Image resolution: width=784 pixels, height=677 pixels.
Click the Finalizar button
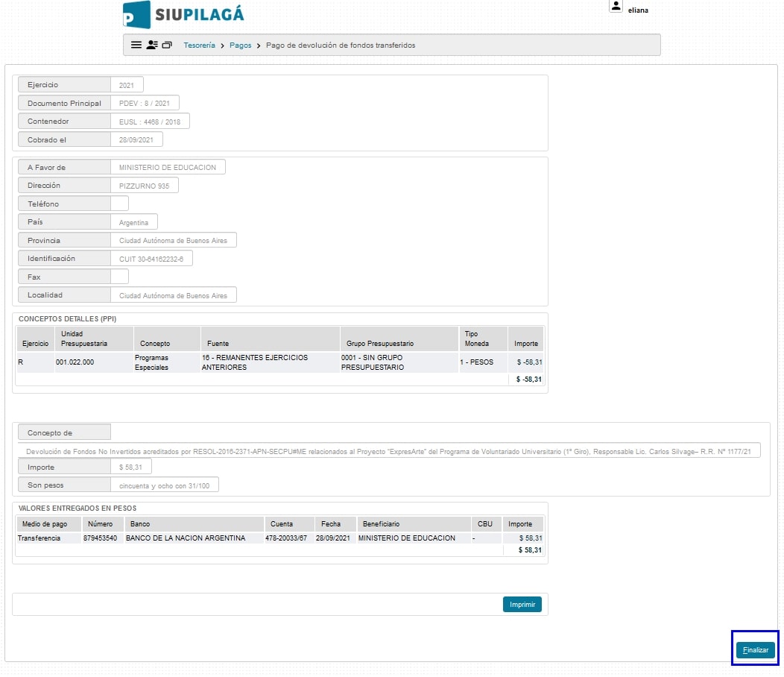coord(756,650)
